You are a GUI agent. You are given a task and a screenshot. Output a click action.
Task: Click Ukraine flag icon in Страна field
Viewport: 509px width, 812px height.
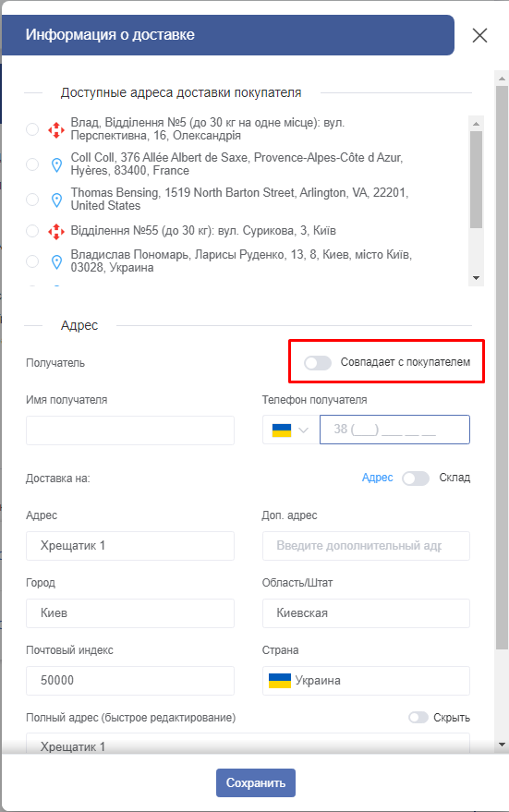[x=280, y=681]
